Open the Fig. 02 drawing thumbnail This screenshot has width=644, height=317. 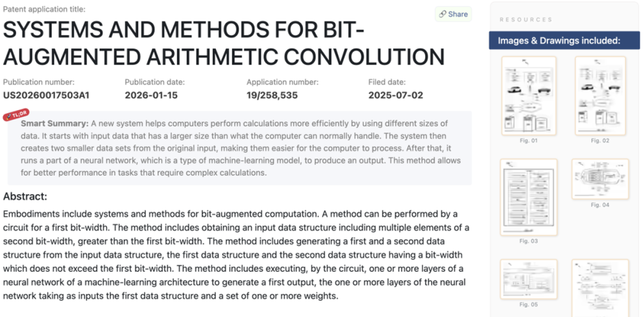600,95
